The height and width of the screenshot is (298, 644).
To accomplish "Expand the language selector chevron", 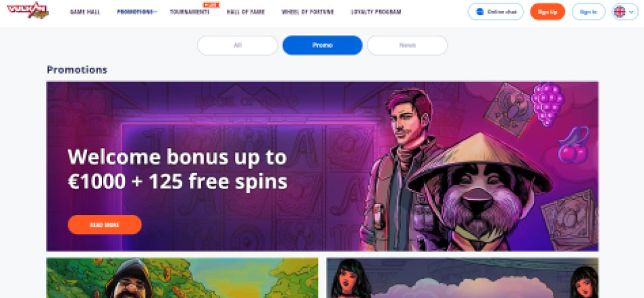I will [x=631, y=12].
